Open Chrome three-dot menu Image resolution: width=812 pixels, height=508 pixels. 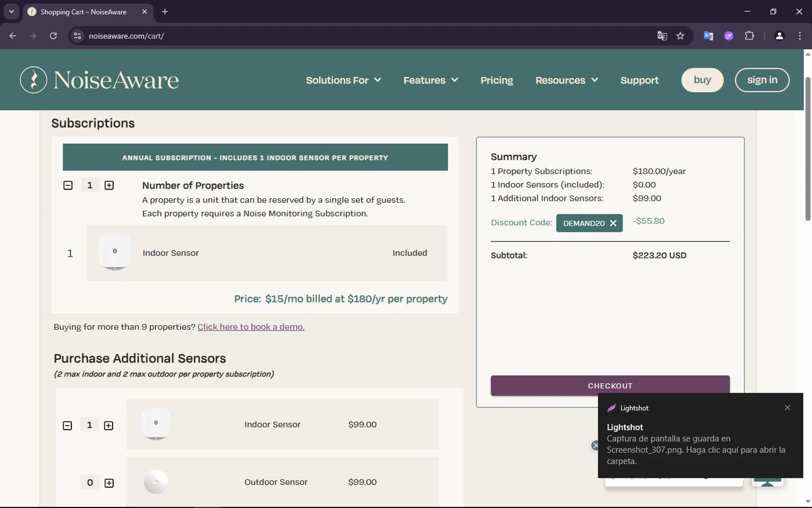click(x=800, y=36)
